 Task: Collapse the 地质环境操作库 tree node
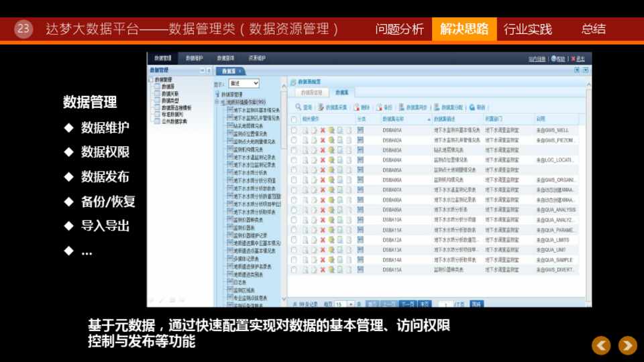(x=217, y=102)
